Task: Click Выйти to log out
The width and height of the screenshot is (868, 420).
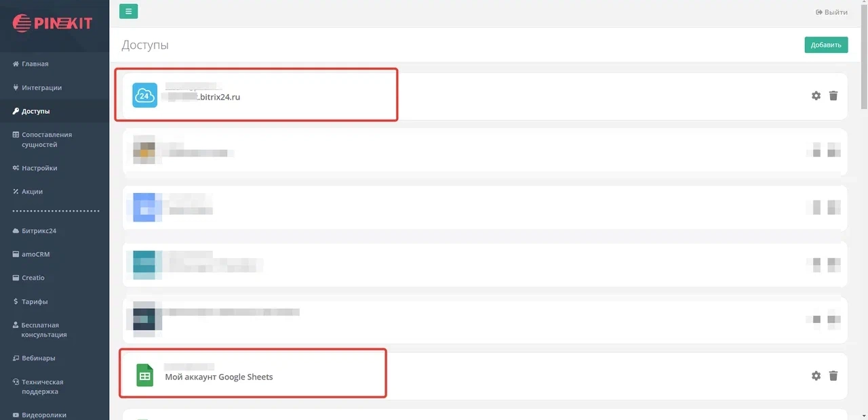Action: point(832,12)
